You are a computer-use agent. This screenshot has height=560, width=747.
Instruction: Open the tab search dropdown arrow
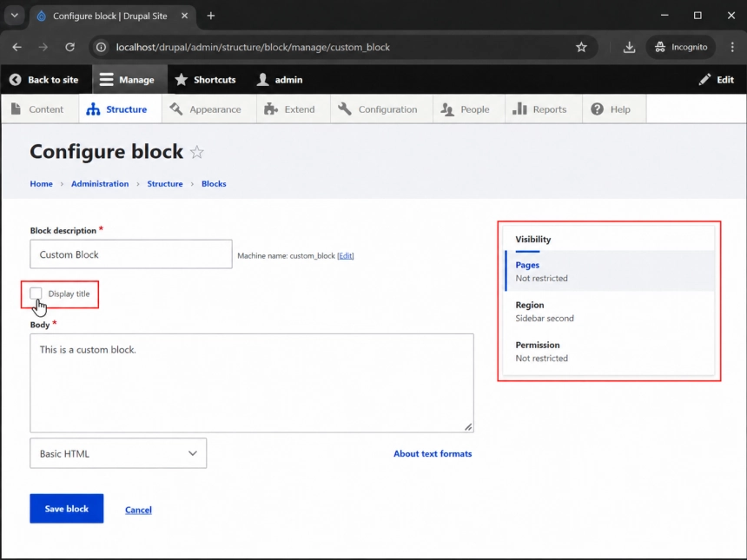[x=15, y=16]
